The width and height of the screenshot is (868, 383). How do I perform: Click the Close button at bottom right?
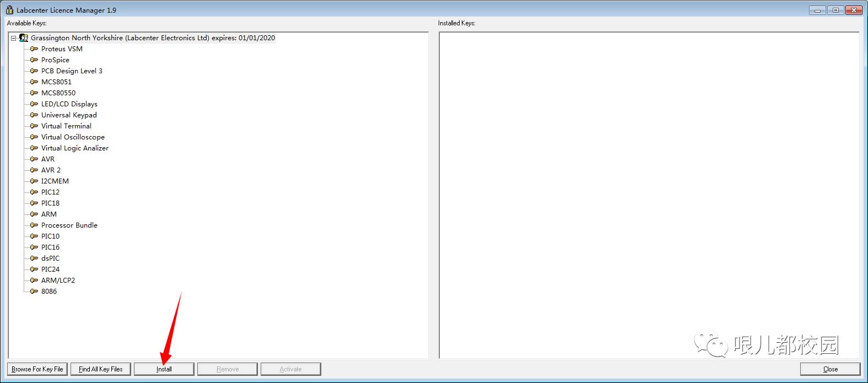tap(831, 369)
